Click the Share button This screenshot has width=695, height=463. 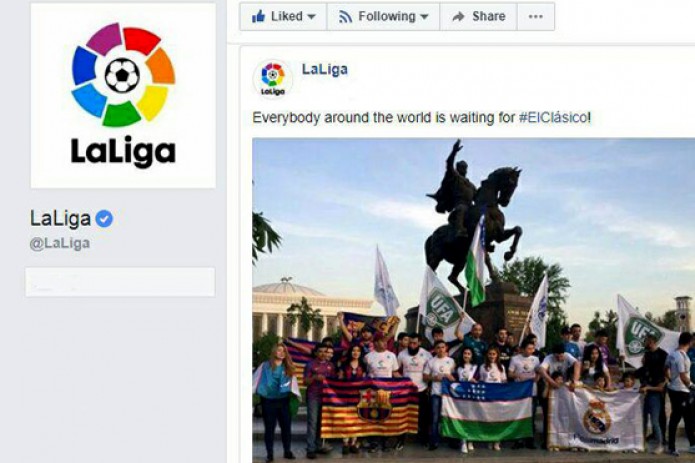point(478,17)
